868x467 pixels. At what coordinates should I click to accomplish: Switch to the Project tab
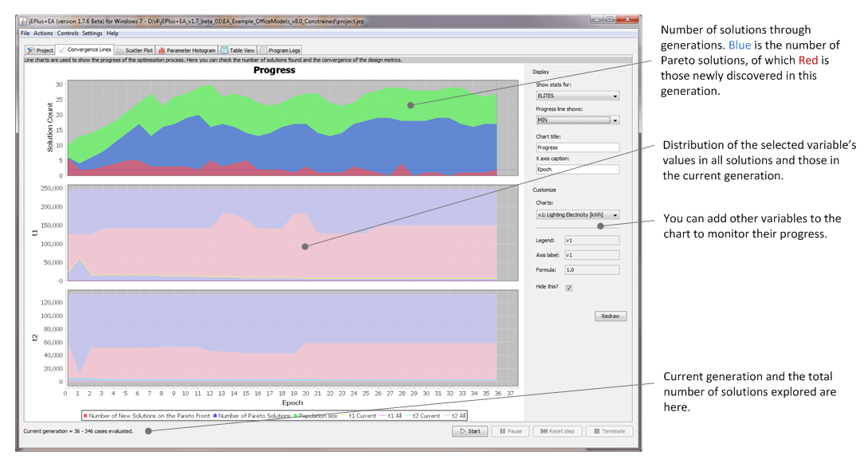point(40,49)
